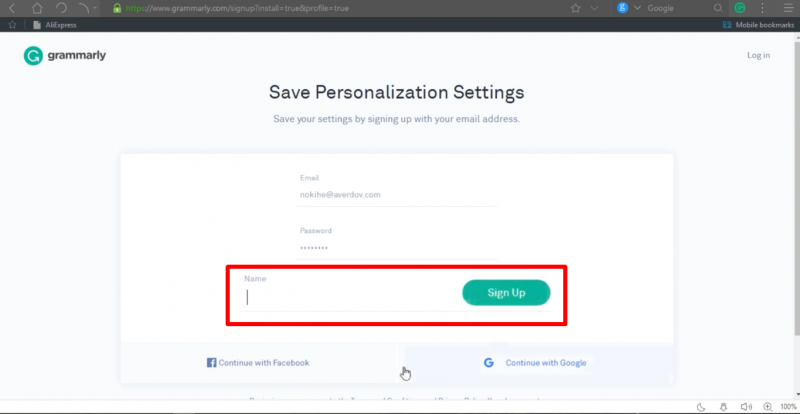Viewport: 800px width, 414px height.
Task: Click the Grammarly extension icon in toolbar
Action: pos(740,7)
